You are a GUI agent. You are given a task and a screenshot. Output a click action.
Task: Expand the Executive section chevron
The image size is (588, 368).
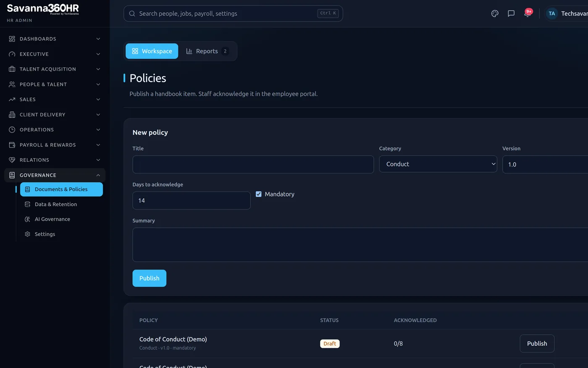[98, 54]
